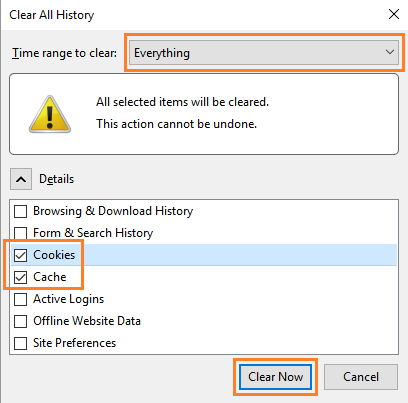The height and width of the screenshot is (403, 408).
Task: Click the Clear Now button
Action: tap(275, 377)
